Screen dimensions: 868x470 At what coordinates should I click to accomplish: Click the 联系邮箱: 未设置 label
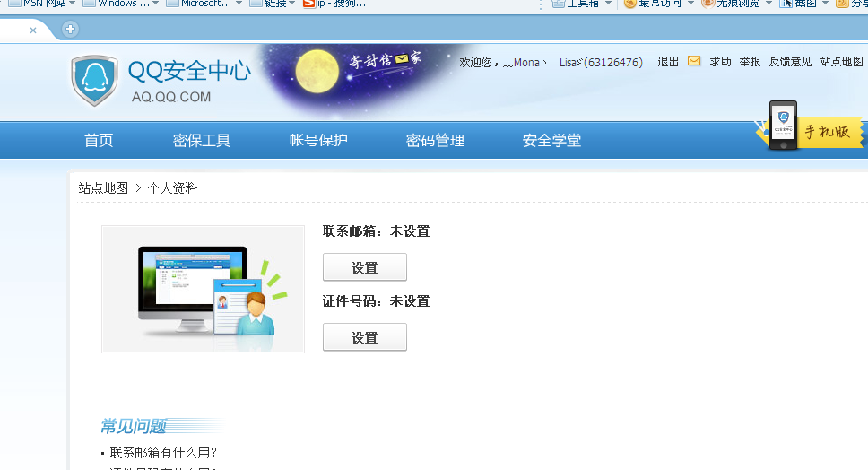(376, 231)
